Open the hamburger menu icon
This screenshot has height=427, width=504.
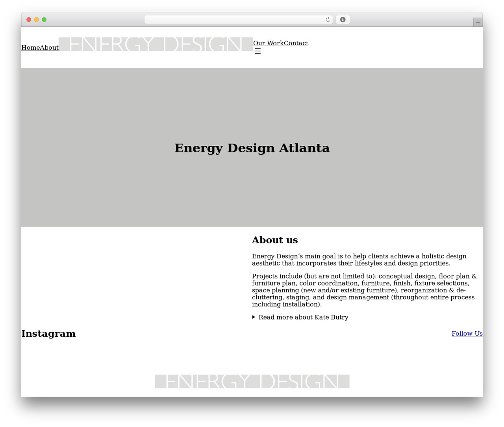click(x=258, y=51)
